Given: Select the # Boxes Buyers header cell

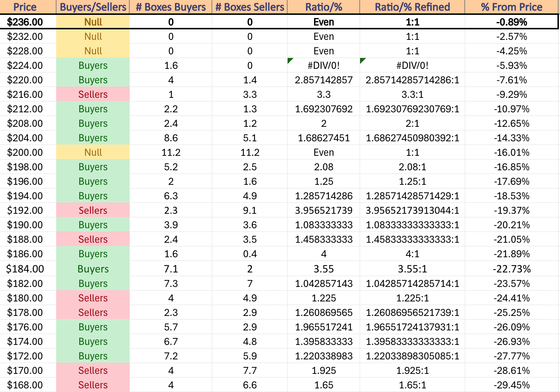Looking at the screenshot, I should click(171, 7).
